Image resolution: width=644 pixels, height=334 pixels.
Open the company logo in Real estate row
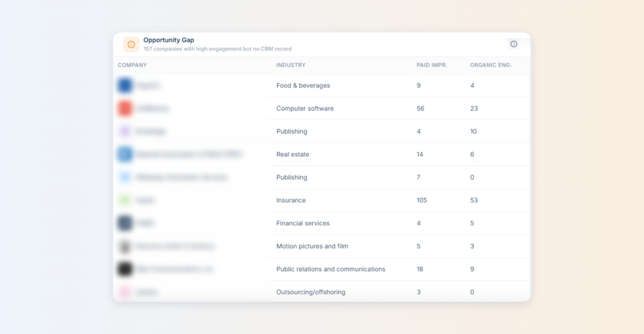point(125,154)
